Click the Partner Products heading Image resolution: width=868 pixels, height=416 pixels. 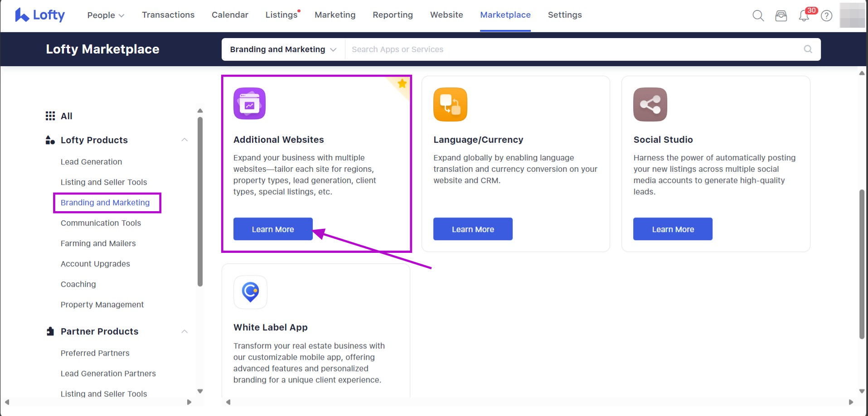[x=100, y=331]
